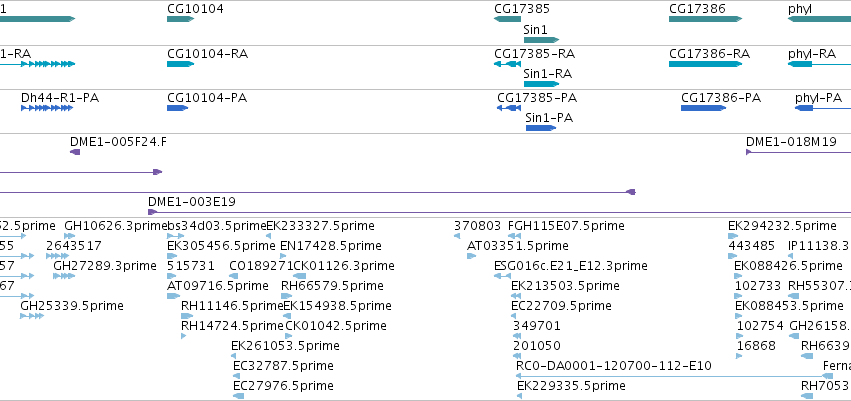Open the CG10104-RA transcript label
Screen dimensions: 851x401
[x=208, y=54]
